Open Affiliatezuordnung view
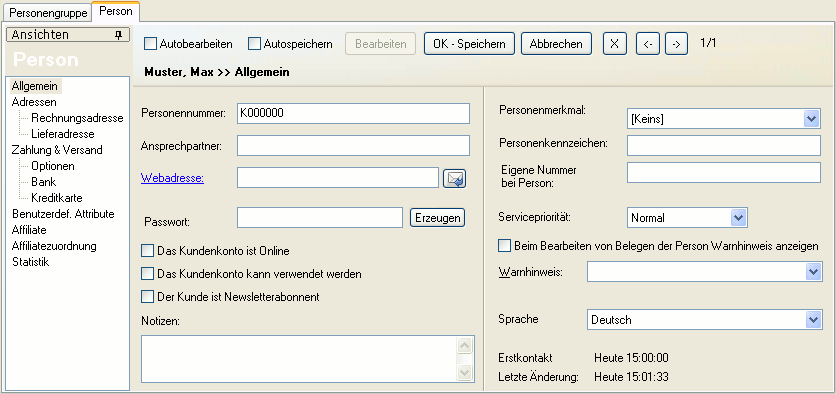The image size is (836, 394). 54,246
